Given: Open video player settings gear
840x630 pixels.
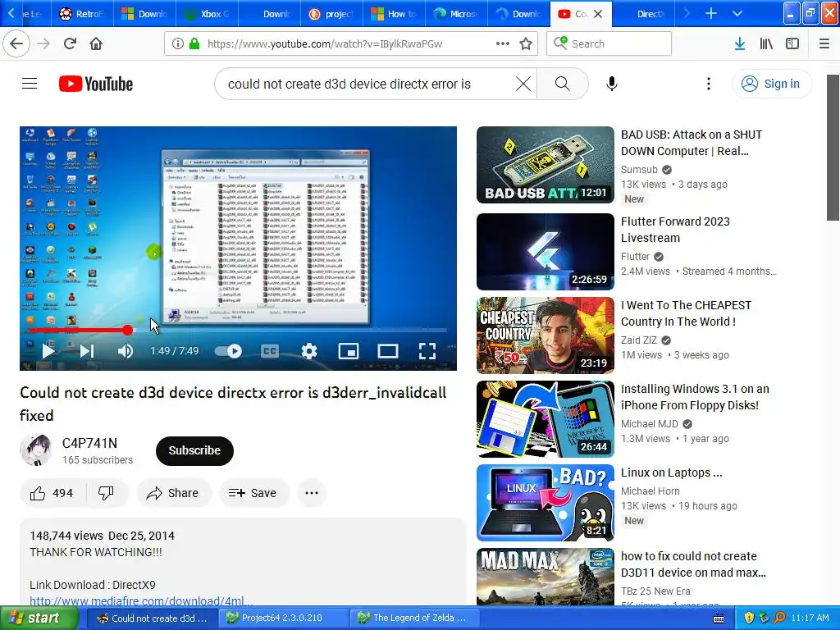Looking at the screenshot, I should (x=309, y=351).
